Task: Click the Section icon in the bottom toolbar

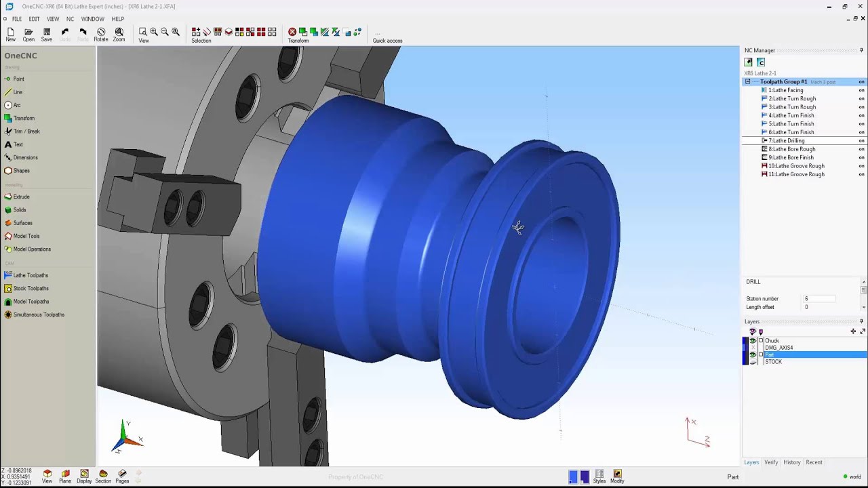Action: 103,476
